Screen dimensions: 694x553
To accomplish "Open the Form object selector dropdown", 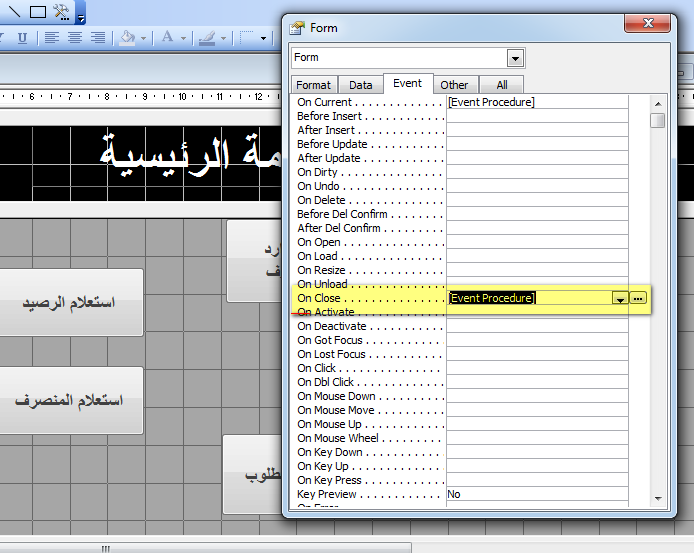I will click(515, 58).
